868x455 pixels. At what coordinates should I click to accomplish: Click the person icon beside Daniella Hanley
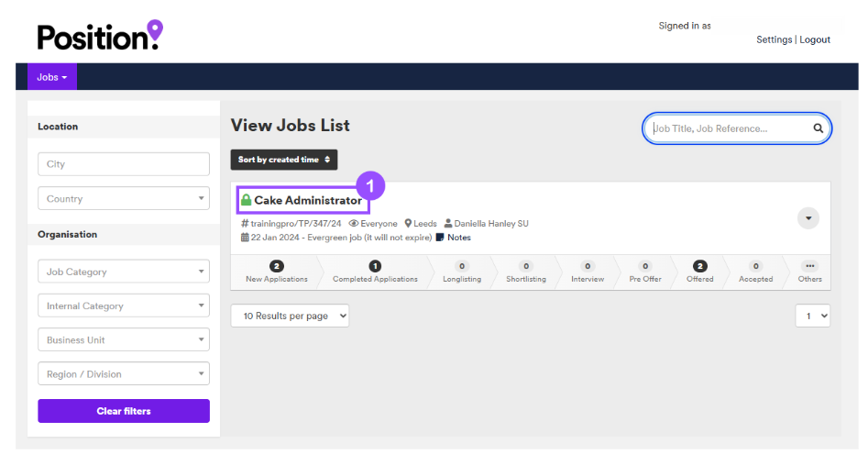point(448,223)
